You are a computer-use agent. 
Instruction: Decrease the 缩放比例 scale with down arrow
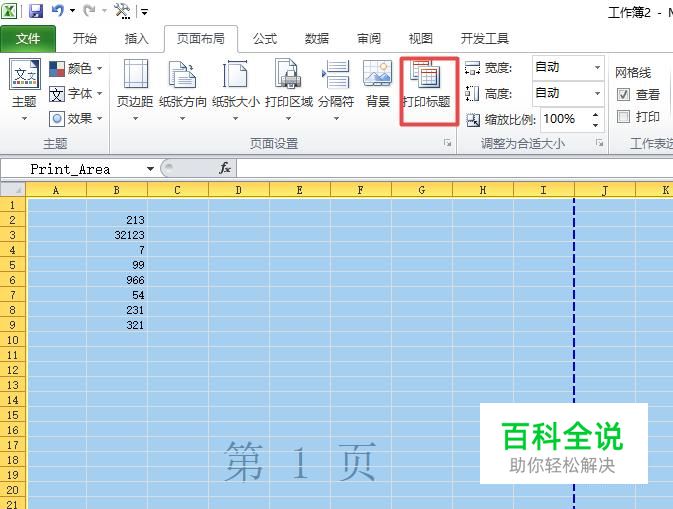coord(595,124)
